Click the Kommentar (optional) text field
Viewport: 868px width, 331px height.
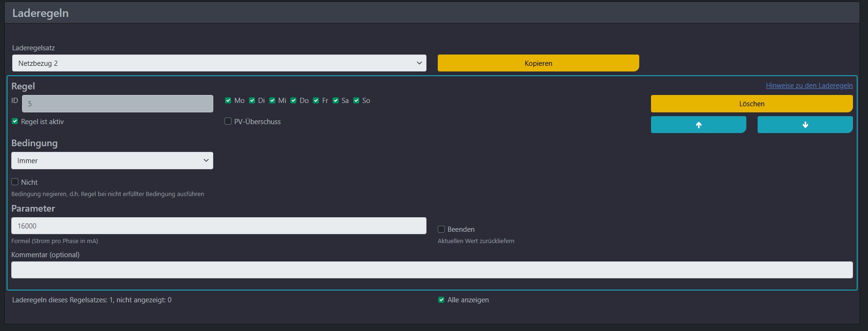point(432,270)
